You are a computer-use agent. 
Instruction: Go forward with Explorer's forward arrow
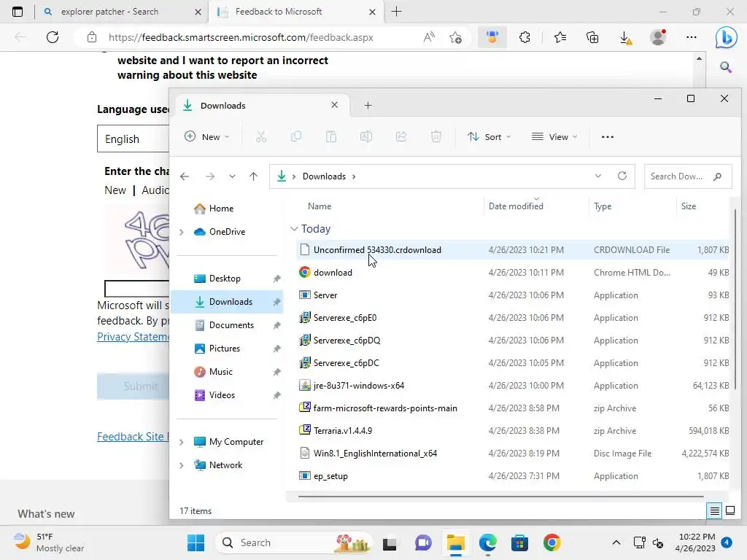[209, 176]
